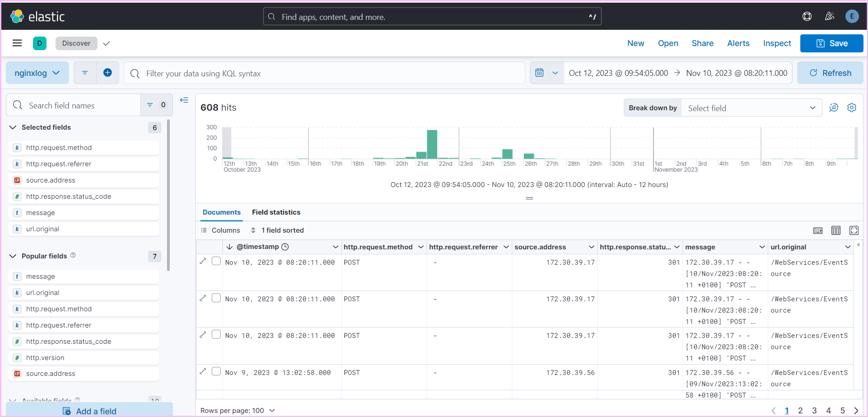Click the edit visualization icon

click(834, 108)
